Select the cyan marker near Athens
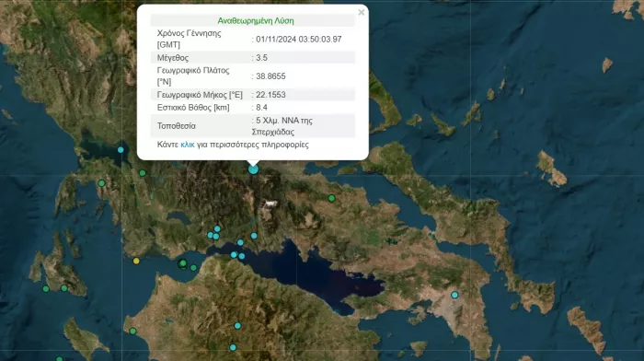644x361 pixels. tap(454, 295)
